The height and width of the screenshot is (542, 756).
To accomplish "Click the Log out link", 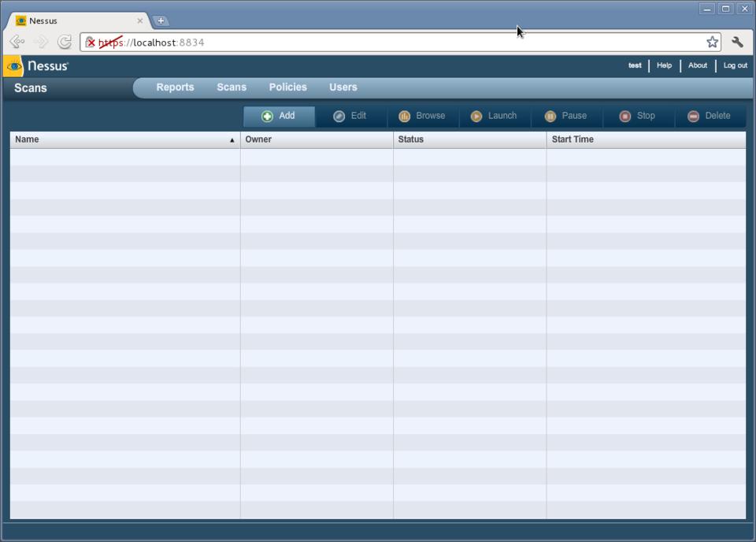I will tap(735, 65).
